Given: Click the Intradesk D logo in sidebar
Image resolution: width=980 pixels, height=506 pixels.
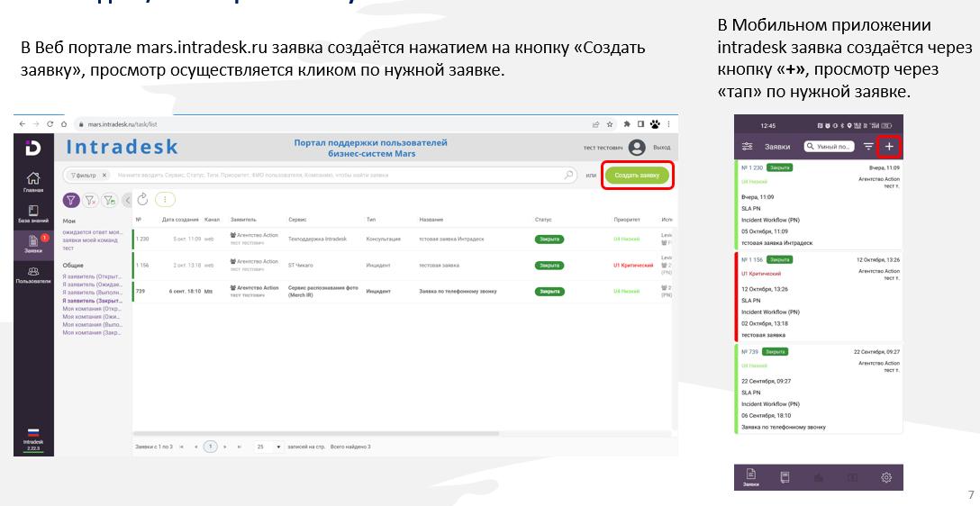Looking at the screenshot, I should (x=33, y=148).
